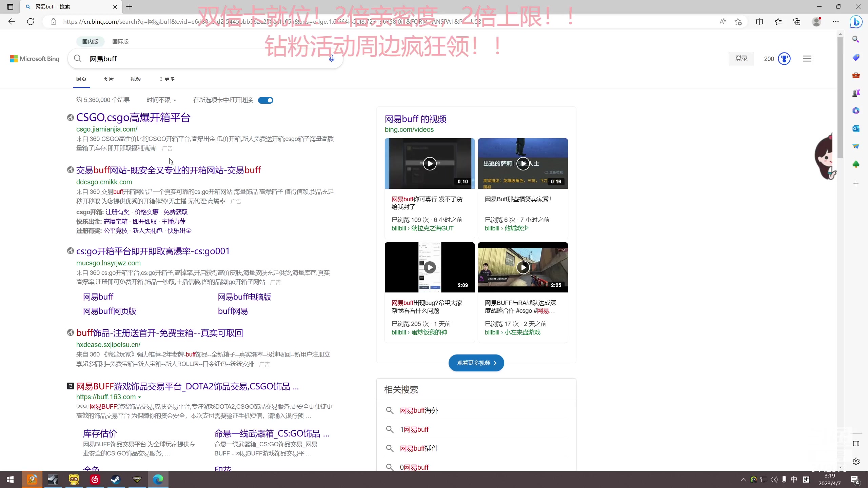
Task: Open NetEase Cloud Music taskbar icon
Action: point(95,480)
